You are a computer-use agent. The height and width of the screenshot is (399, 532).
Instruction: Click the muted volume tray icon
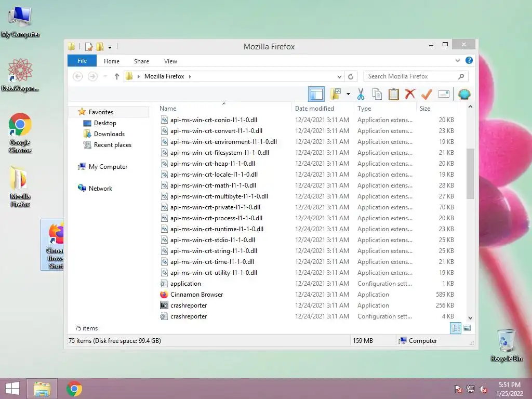point(483,389)
